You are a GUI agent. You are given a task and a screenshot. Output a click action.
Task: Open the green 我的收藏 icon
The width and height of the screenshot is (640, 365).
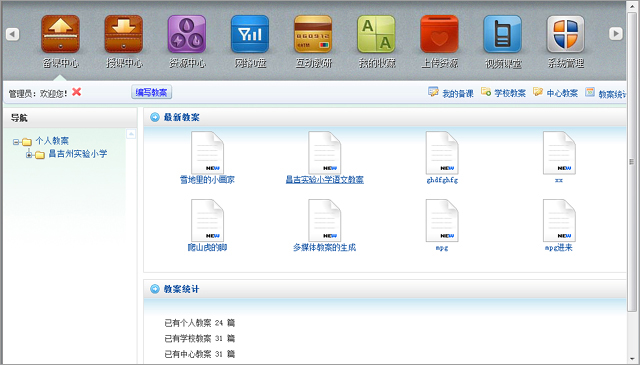coord(376,34)
